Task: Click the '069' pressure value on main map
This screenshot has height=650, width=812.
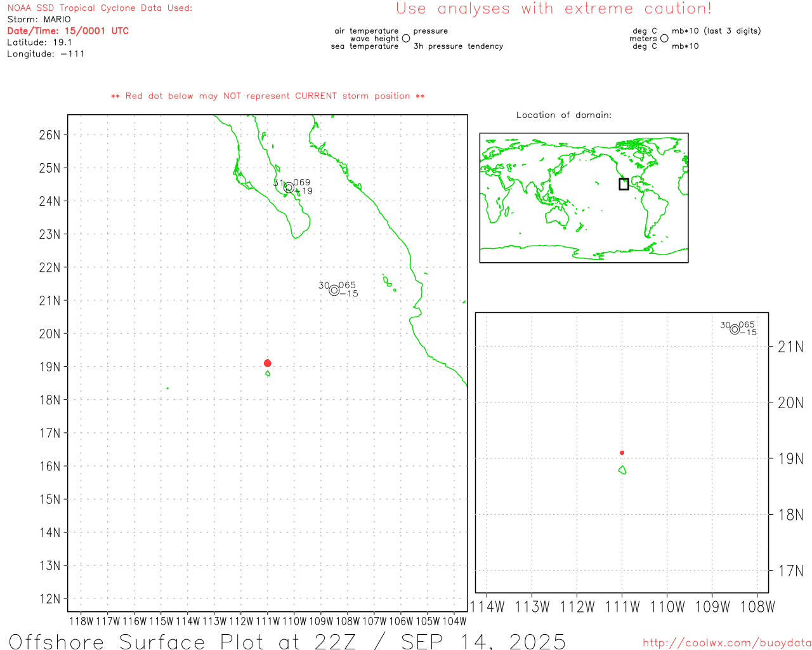Action: (x=302, y=182)
